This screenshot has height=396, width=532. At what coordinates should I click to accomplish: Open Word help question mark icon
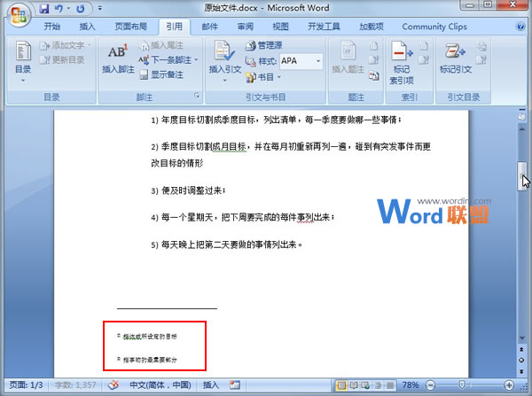point(520,27)
